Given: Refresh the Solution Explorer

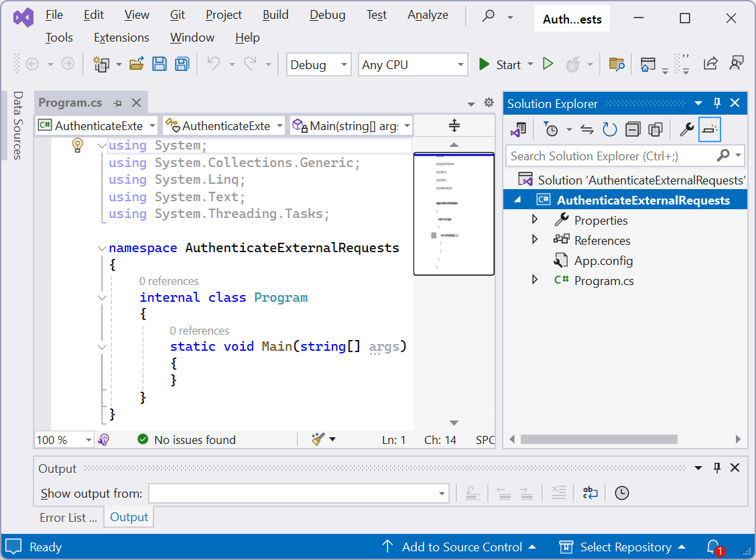Looking at the screenshot, I should (x=610, y=129).
